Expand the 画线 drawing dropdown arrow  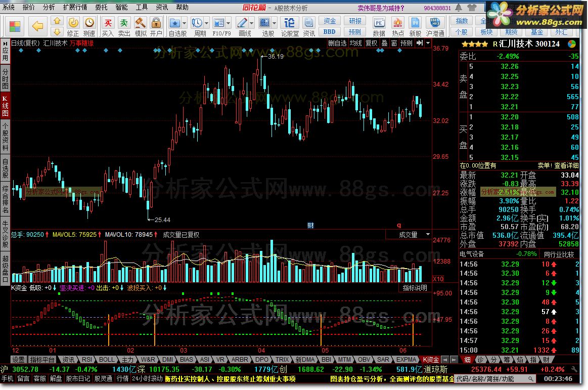coord(251,23)
